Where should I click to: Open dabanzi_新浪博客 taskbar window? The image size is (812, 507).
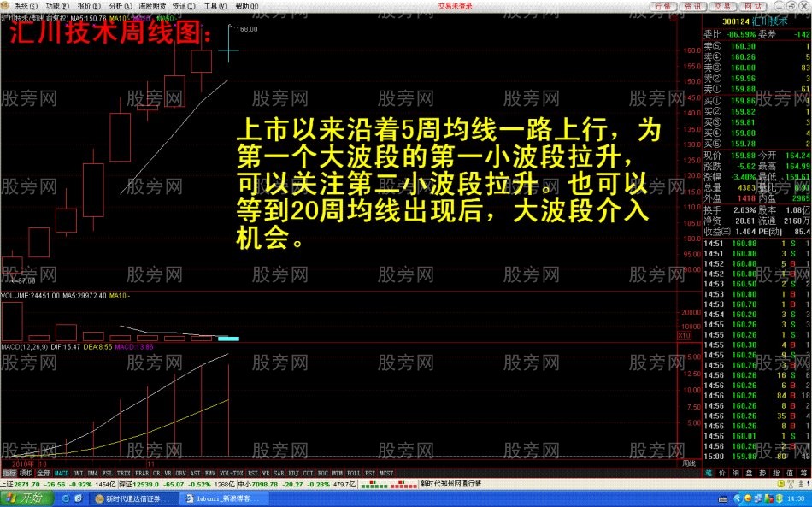click(x=224, y=498)
